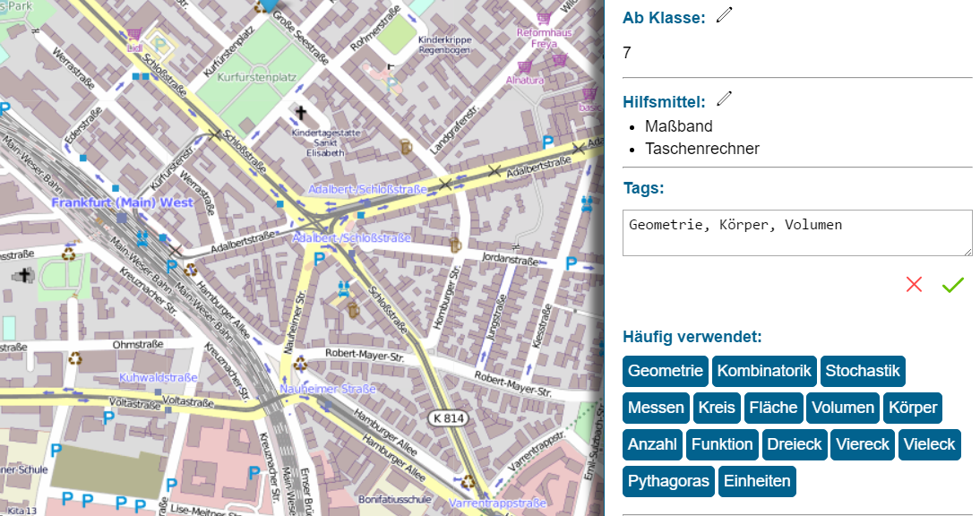Edit Ab Klasse using the pencil icon

[726, 14]
